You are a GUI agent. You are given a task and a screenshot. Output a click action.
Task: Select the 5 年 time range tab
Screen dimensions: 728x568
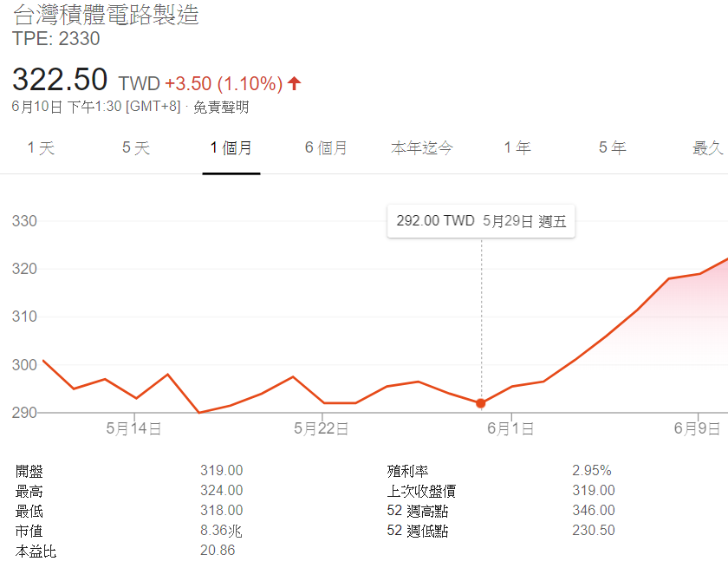point(613,148)
